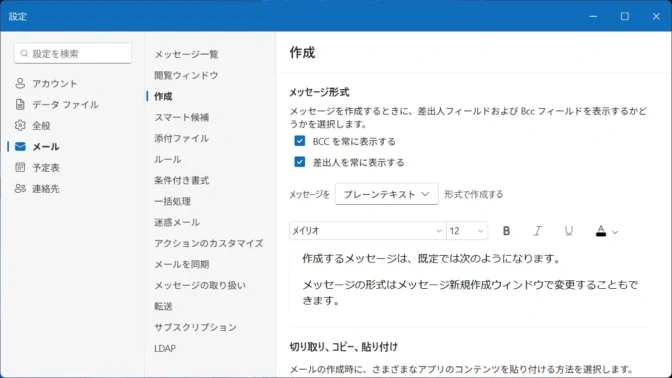672x378 pixels.
Task: Click the 作成 page title
Action: pyautogui.click(x=302, y=52)
